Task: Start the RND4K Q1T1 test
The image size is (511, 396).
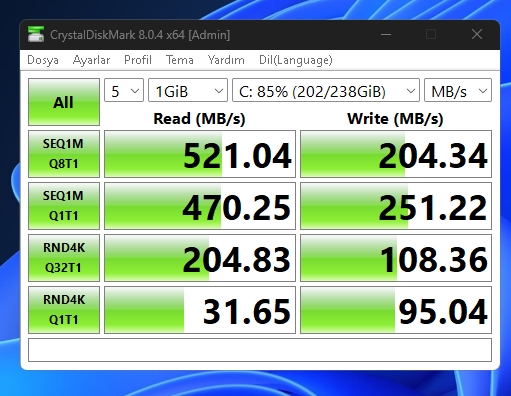Action: click(64, 310)
